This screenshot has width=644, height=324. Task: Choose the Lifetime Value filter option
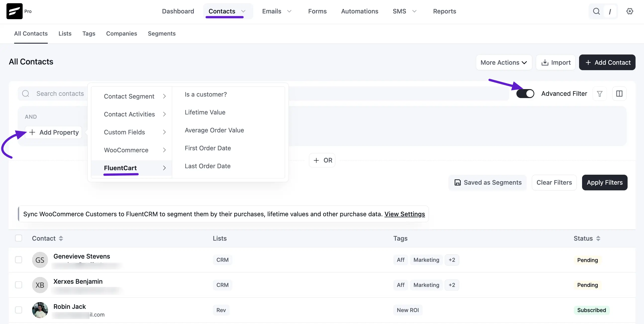tap(205, 112)
